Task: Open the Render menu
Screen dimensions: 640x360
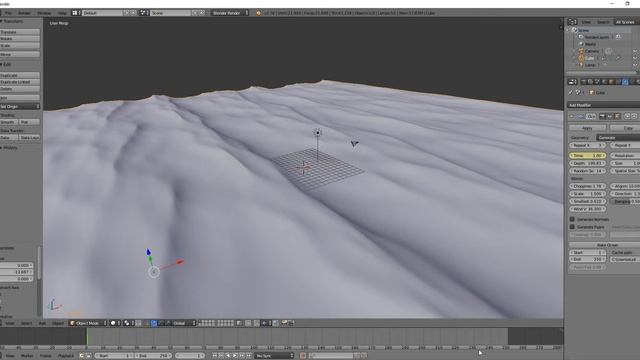Action: [x=24, y=13]
